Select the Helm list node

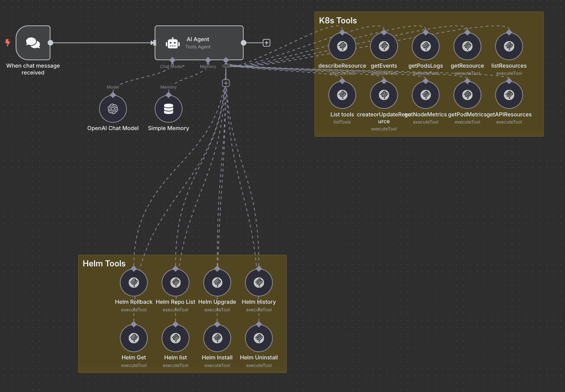click(x=175, y=338)
